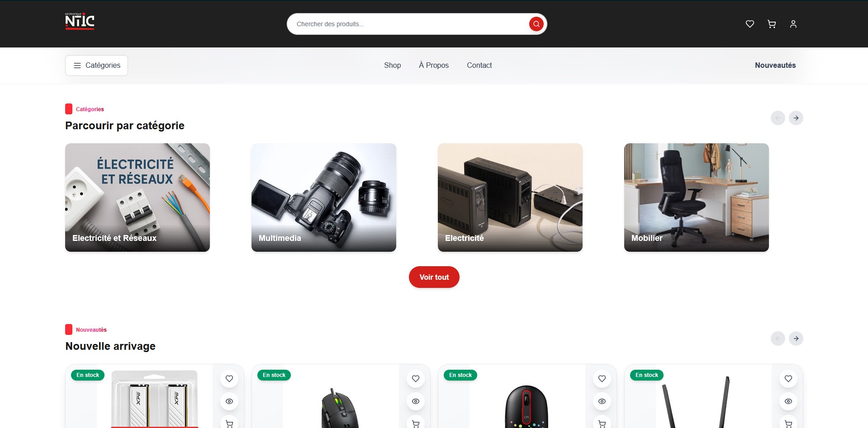Image resolution: width=868 pixels, height=428 pixels.
Task: Show next categories with right arrow
Action: click(796, 118)
